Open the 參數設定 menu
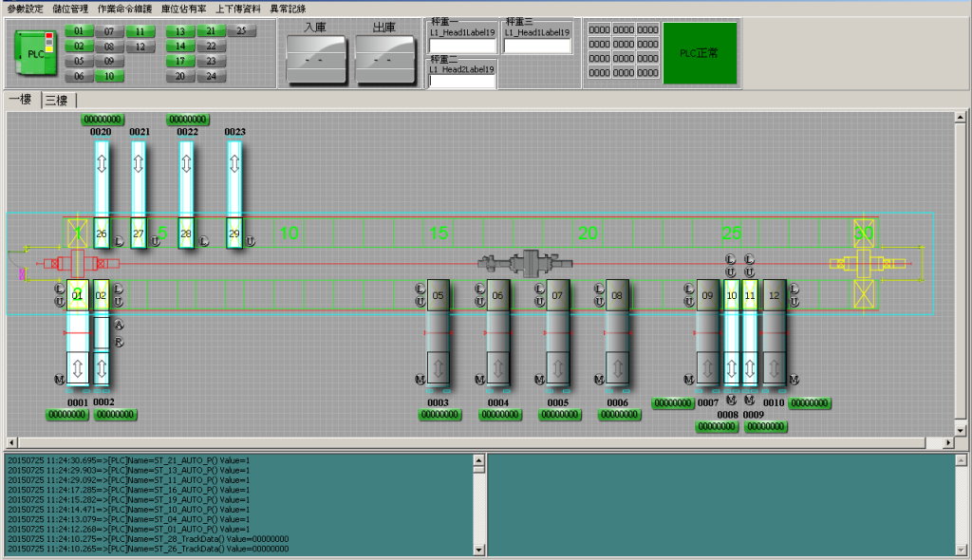This screenshot has width=972, height=560. (x=25, y=8)
